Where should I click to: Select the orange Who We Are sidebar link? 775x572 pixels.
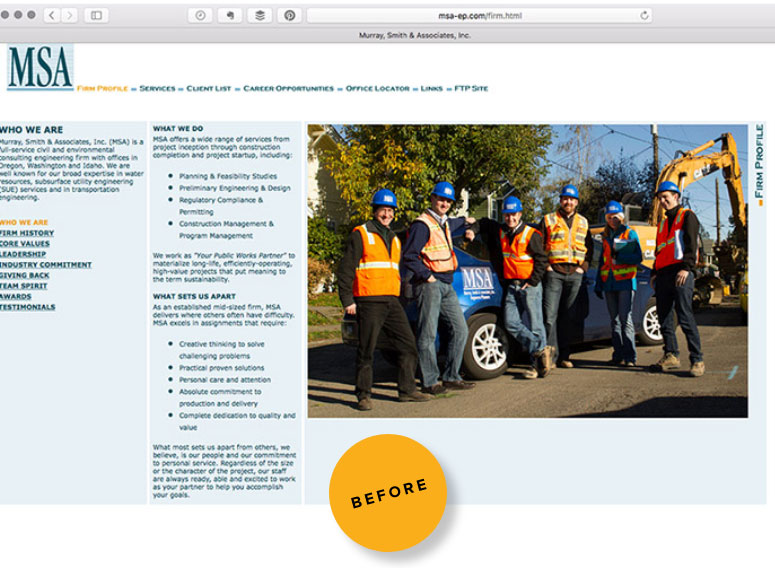coord(24,222)
